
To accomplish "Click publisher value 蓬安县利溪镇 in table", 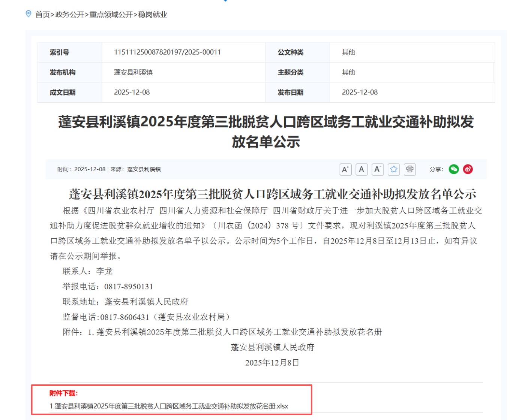I will (133, 72).
